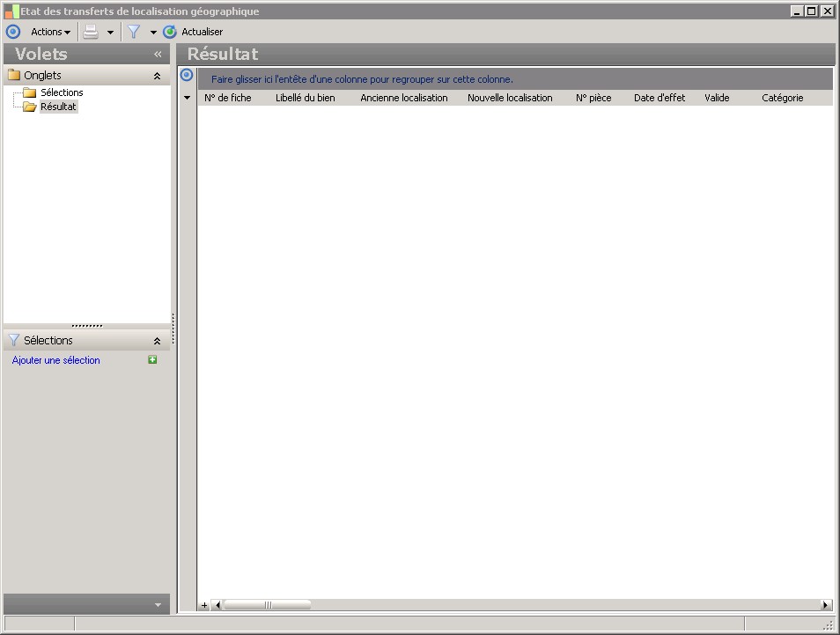
Task: Collapse the Volets panel with double chevron
Action: (158, 54)
